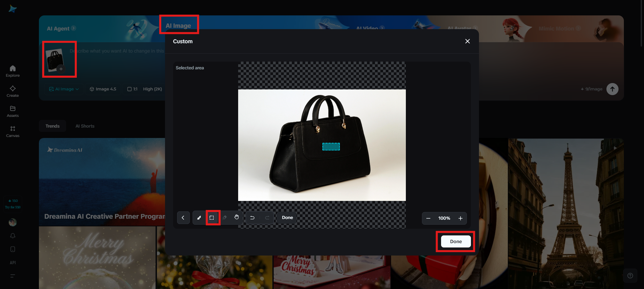Close the Custom dialog
This screenshot has height=289, width=644.
click(468, 41)
